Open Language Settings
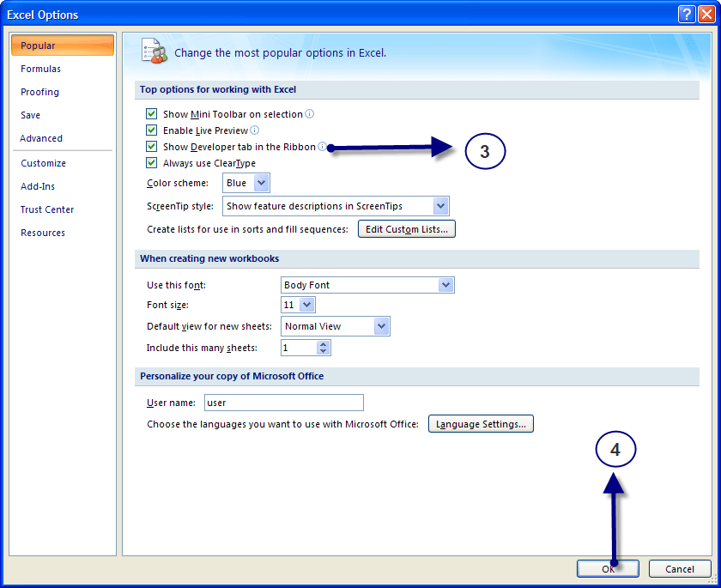The image size is (721, 588). coord(481,423)
